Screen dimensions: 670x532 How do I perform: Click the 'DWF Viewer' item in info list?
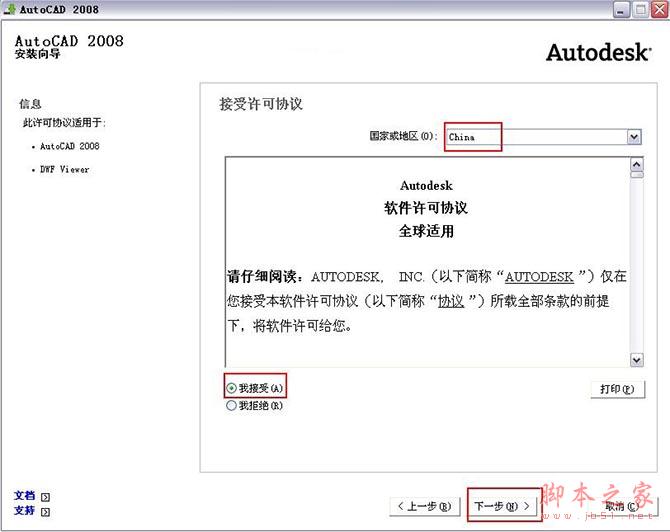point(65,170)
